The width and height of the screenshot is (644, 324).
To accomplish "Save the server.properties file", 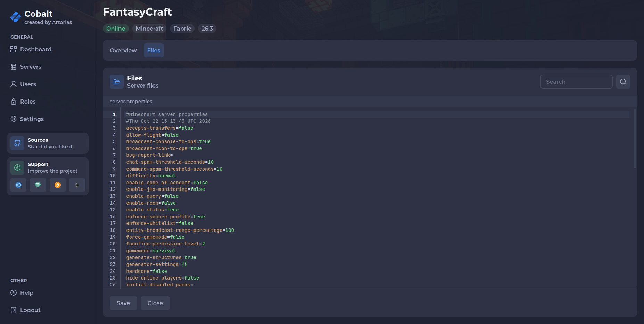I will tap(123, 303).
